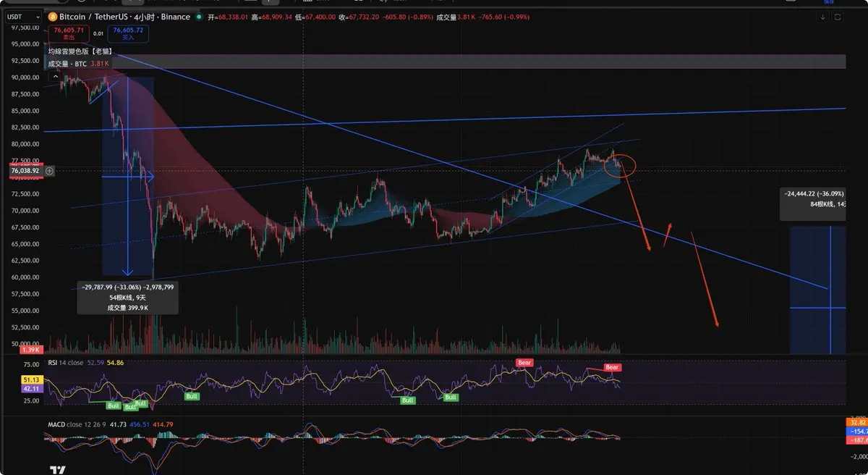
Task: Select the RSI 14 close indicator legend
Action: point(65,361)
